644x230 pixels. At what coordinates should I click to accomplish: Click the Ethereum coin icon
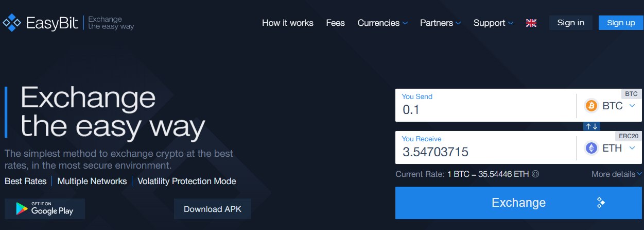click(591, 148)
